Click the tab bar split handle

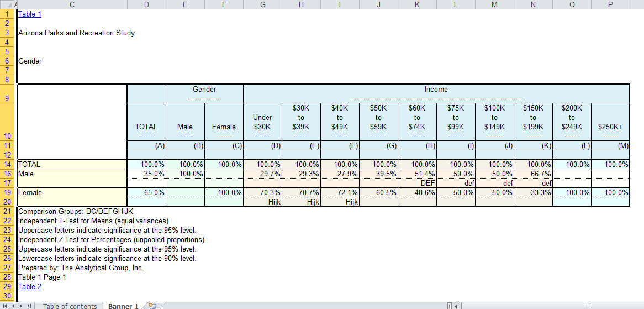(450, 306)
